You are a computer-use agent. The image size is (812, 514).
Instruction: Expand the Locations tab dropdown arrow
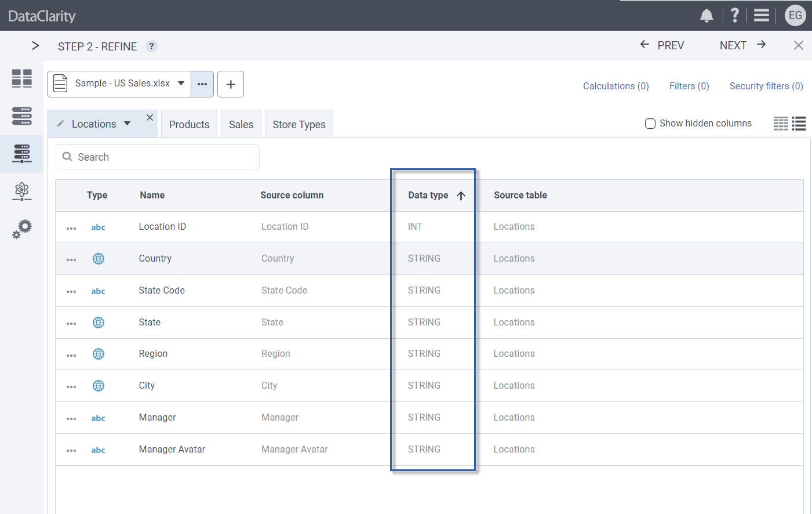point(128,124)
